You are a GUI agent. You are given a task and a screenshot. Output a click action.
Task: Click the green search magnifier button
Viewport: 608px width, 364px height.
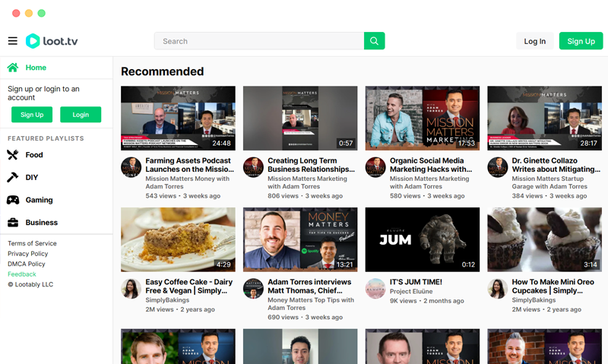[374, 41]
